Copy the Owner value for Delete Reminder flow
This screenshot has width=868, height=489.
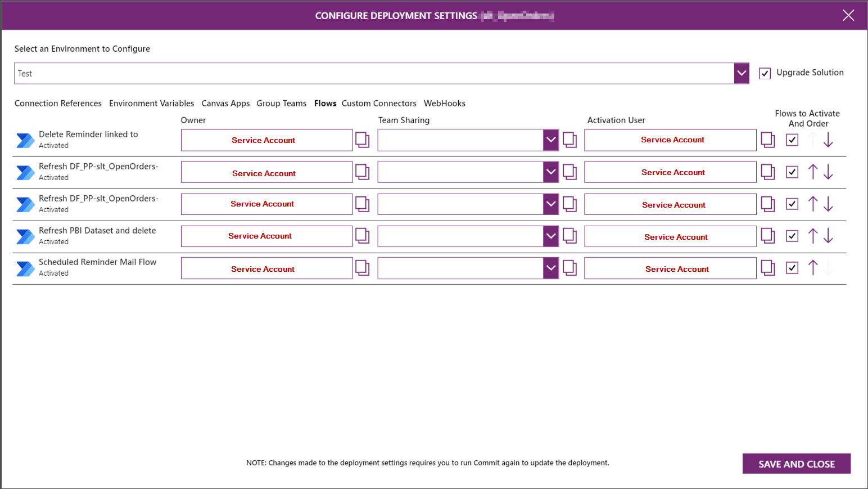(362, 140)
